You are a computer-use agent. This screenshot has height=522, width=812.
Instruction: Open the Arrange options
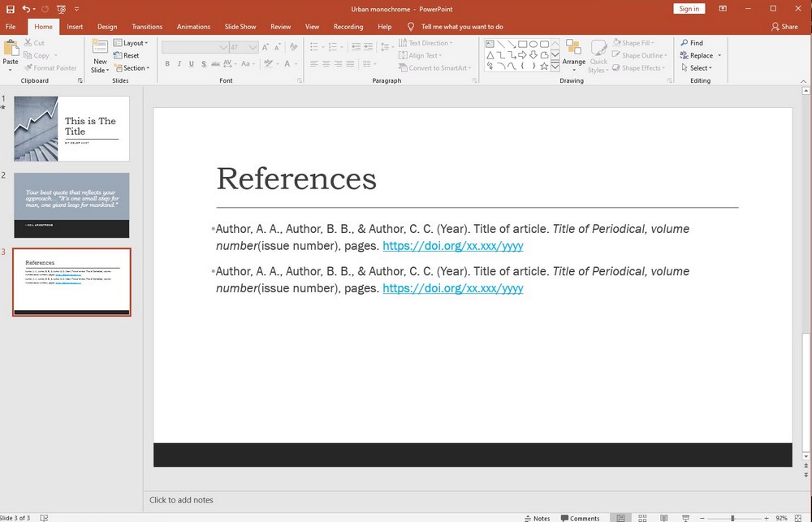click(574, 55)
